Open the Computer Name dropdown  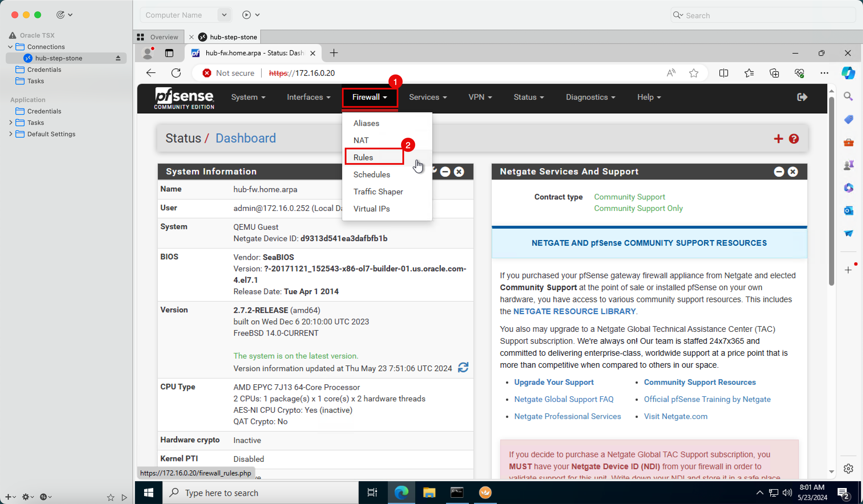pos(224,15)
